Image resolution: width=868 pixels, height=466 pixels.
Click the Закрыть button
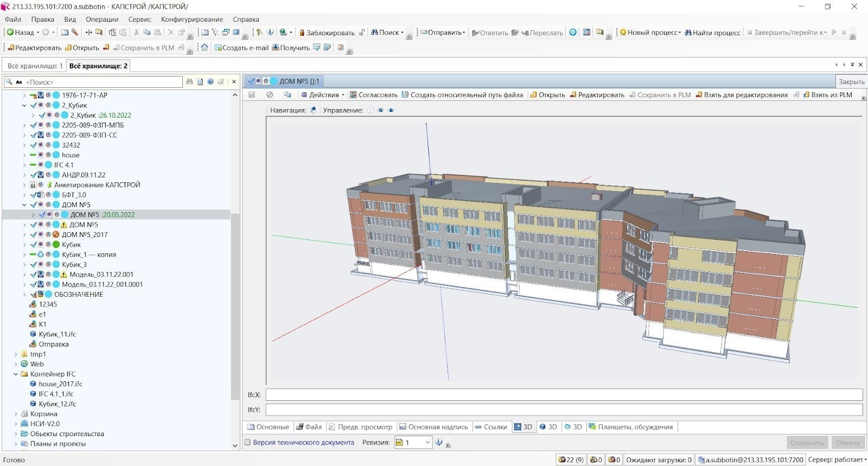click(x=851, y=81)
